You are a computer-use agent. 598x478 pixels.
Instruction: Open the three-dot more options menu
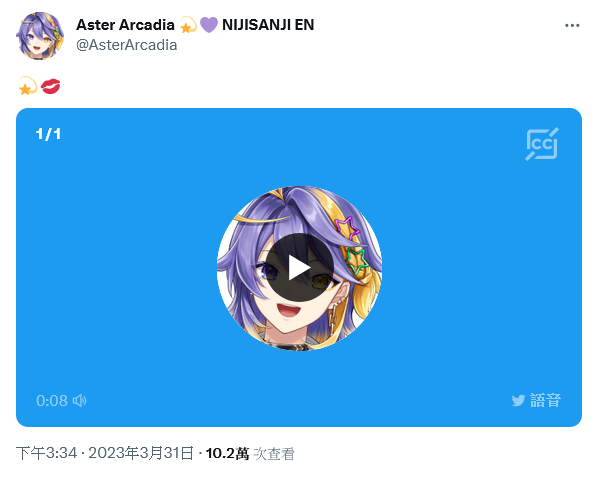572,26
